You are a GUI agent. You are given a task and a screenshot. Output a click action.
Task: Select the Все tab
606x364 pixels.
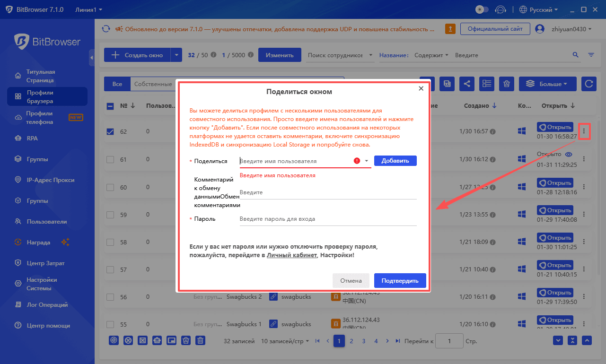117,84
